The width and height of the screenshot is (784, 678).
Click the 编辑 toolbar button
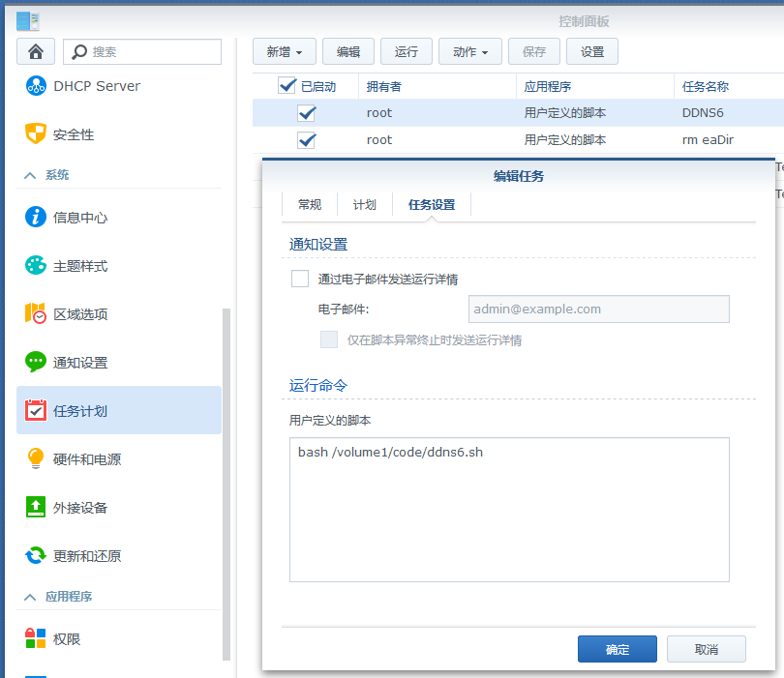coord(348,51)
